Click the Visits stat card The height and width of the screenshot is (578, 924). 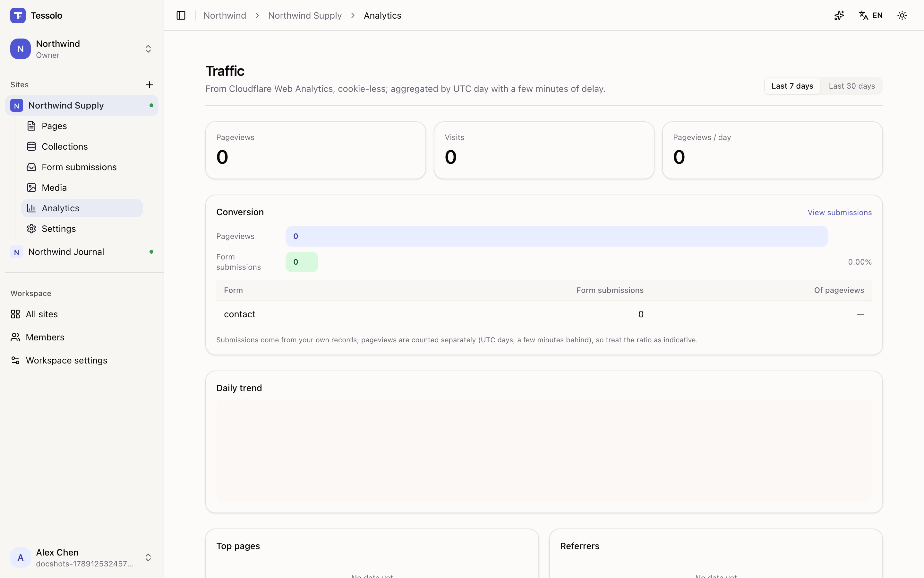(544, 150)
